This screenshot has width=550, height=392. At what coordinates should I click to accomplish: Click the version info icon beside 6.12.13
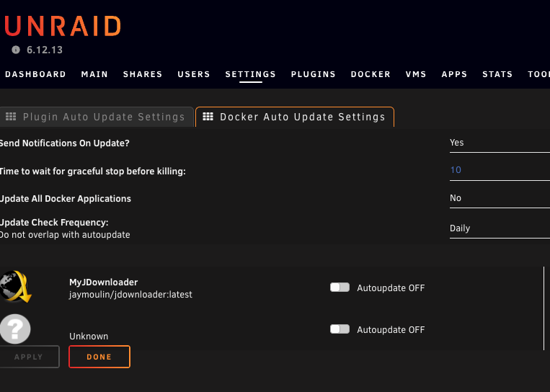tap(16, 50)
